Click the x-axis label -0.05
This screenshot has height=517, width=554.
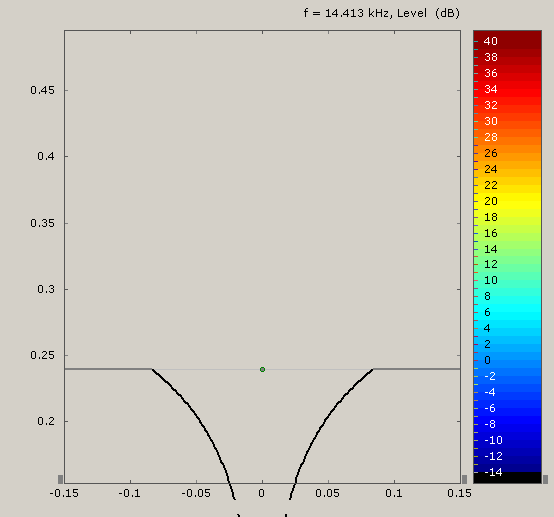(x=196, y=493)
